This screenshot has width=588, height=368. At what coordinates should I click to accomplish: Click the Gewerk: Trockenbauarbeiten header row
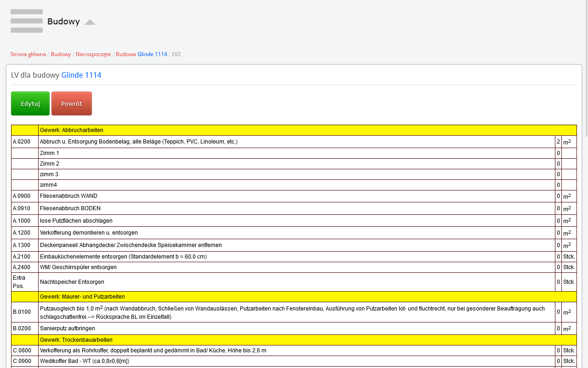click(77, 340)
